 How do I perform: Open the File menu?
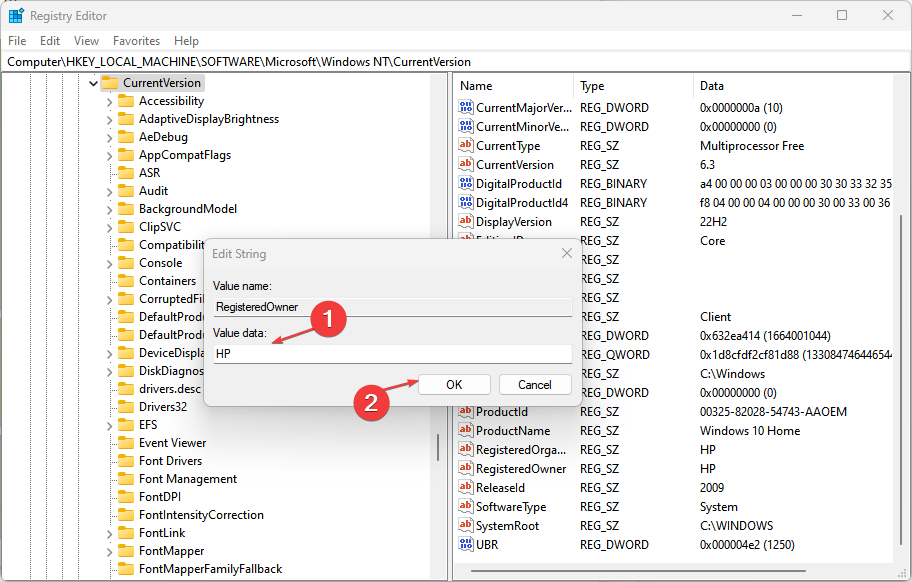17,41
